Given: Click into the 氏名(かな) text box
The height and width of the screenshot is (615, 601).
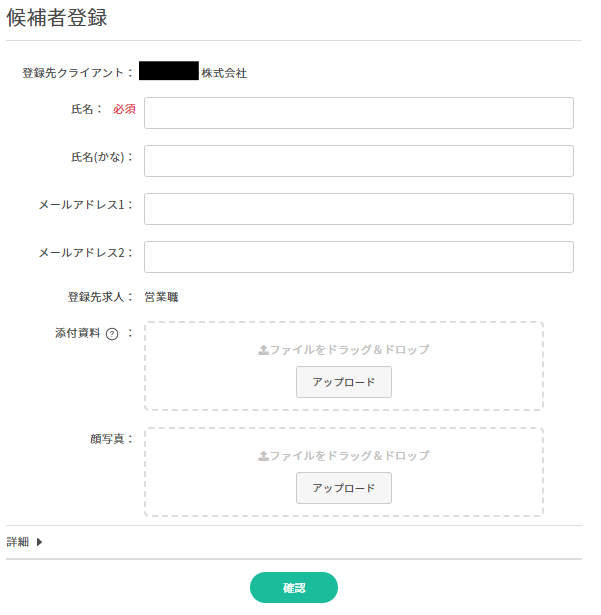Looking at the screenshot, I should coord(358,161).
